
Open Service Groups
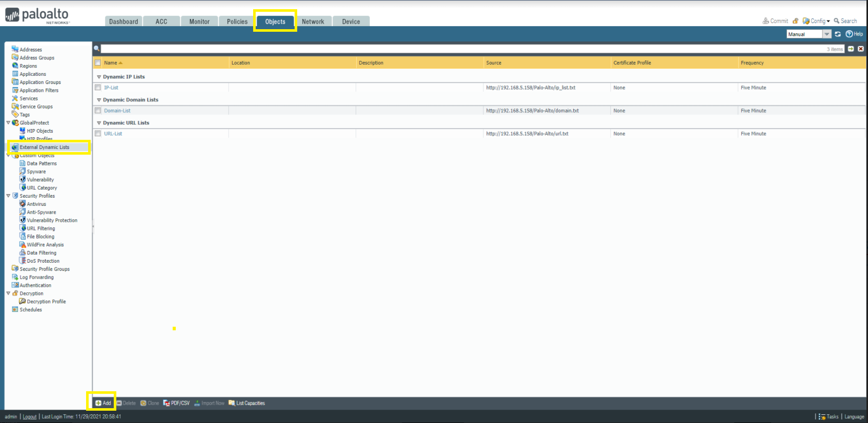(x=36, y=107)
